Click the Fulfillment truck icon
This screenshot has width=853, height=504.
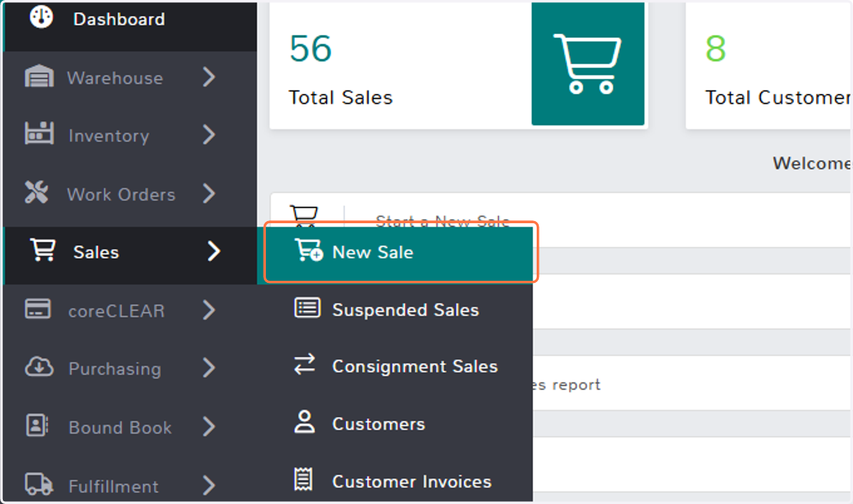(x=39, y=484)
